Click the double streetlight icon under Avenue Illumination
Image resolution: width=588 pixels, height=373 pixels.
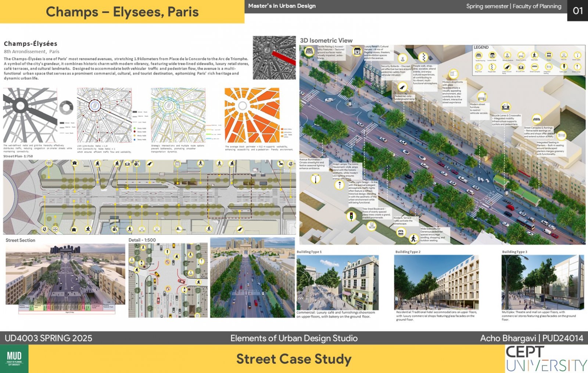[x=316, y=179]
